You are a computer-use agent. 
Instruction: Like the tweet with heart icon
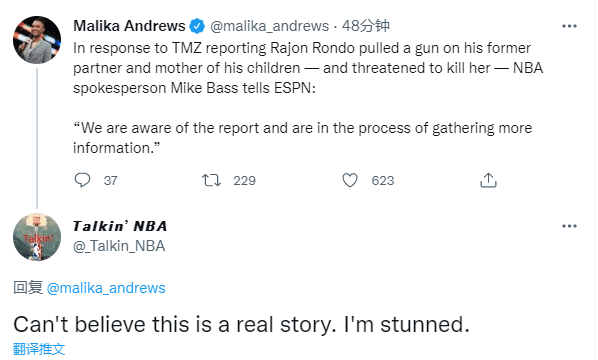(350, 180)
